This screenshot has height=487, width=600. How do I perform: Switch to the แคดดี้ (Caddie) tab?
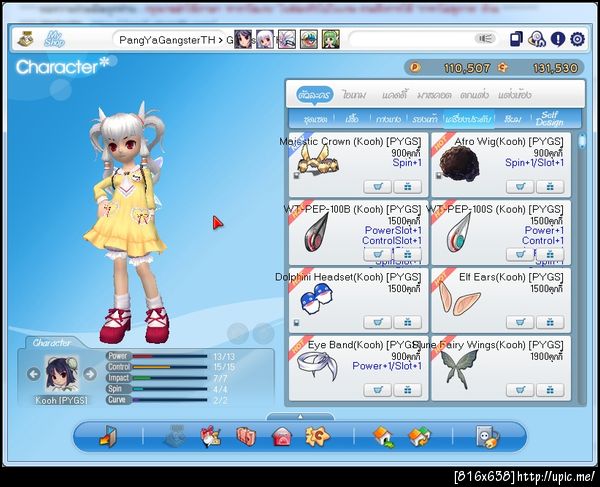[394, 95]
